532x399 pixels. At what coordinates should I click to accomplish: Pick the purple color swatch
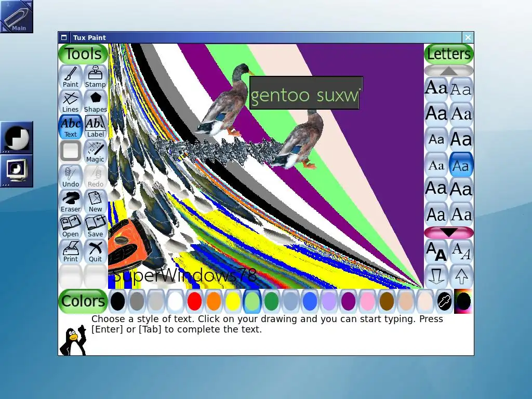coord(348,301)
